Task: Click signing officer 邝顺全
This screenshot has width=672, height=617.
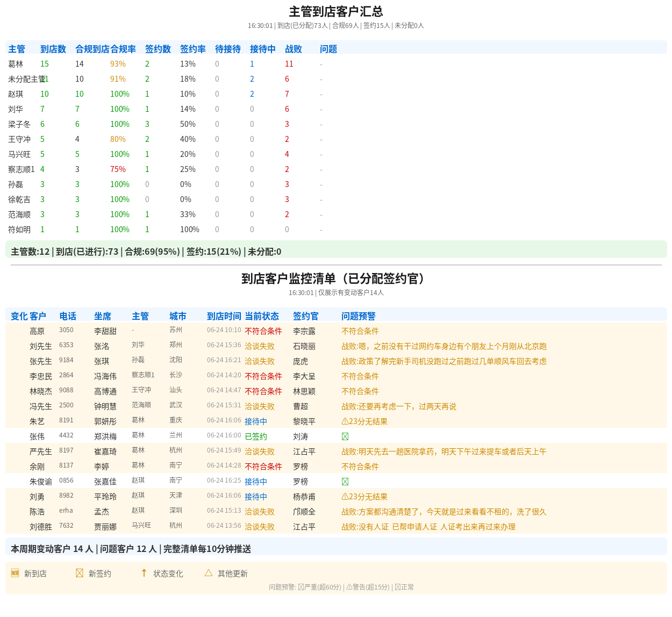Action: point(304,512)
